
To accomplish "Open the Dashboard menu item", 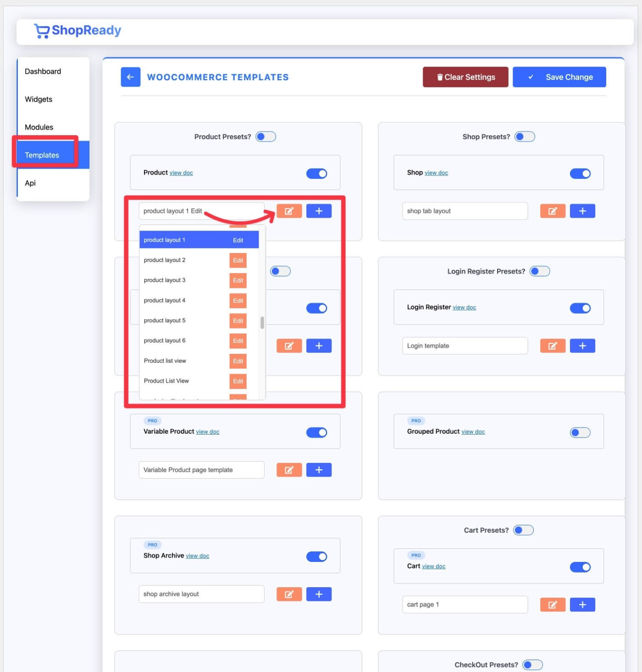I will [53, 72].
